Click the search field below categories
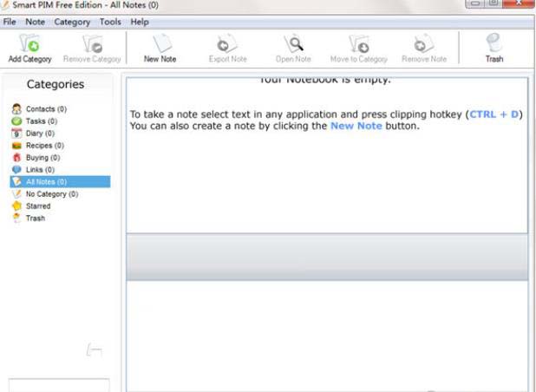The height and width of the screenshot is (392, 536). pos(59,385)
